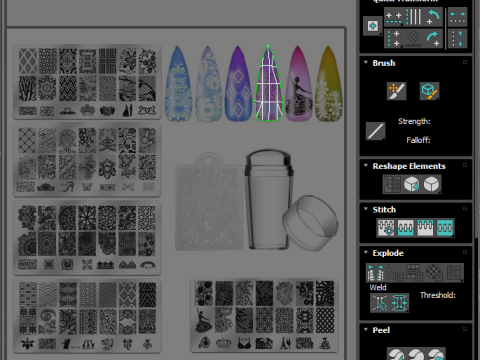This screenshot has height=360, width=480.
Task: Click the Falloff: label
Action: (418, 140)
